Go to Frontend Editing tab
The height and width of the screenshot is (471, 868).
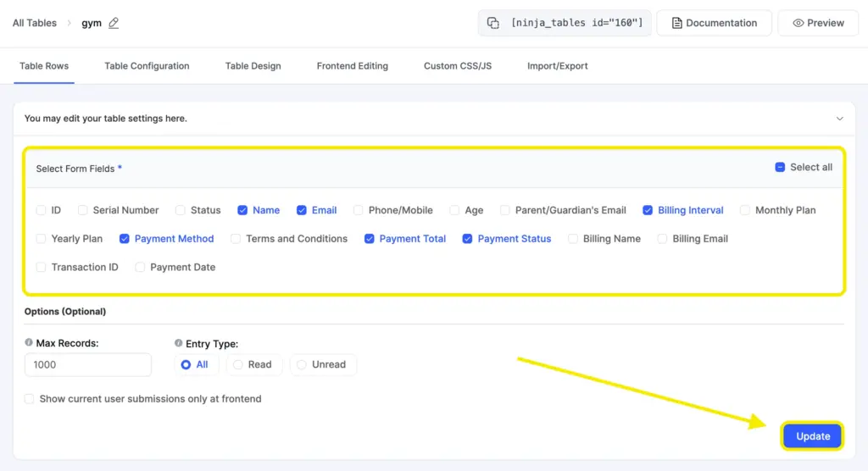click(352, 66)
